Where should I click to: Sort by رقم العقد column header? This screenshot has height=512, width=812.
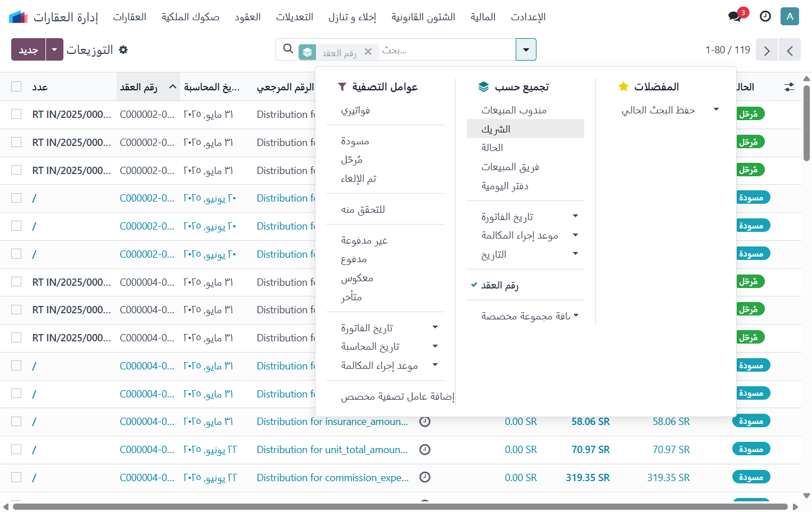coord(148,86)
